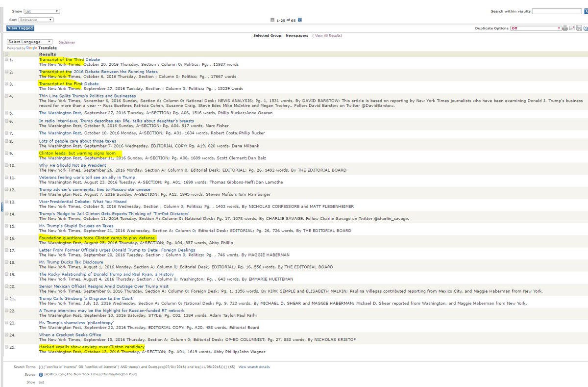The image size is (588, 387).
Task: Open Thin Line Splits Trump's Politics and Businesses
Action: 87,96
